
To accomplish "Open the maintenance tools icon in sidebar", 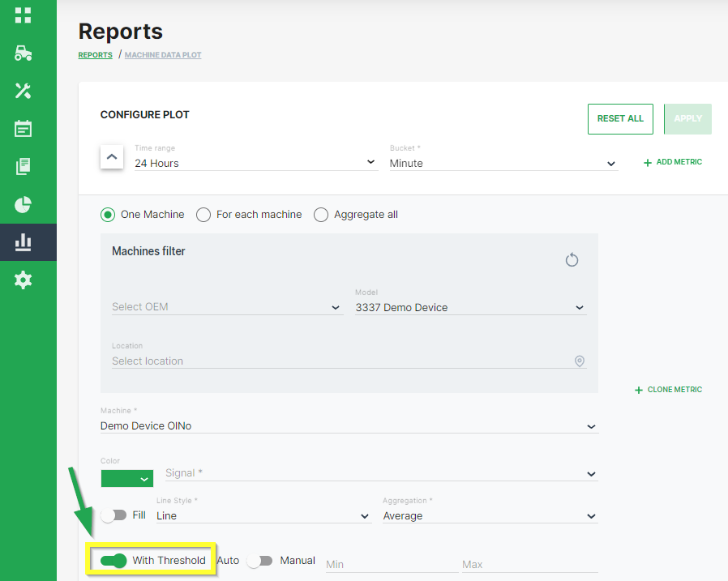I will (23, 91).
